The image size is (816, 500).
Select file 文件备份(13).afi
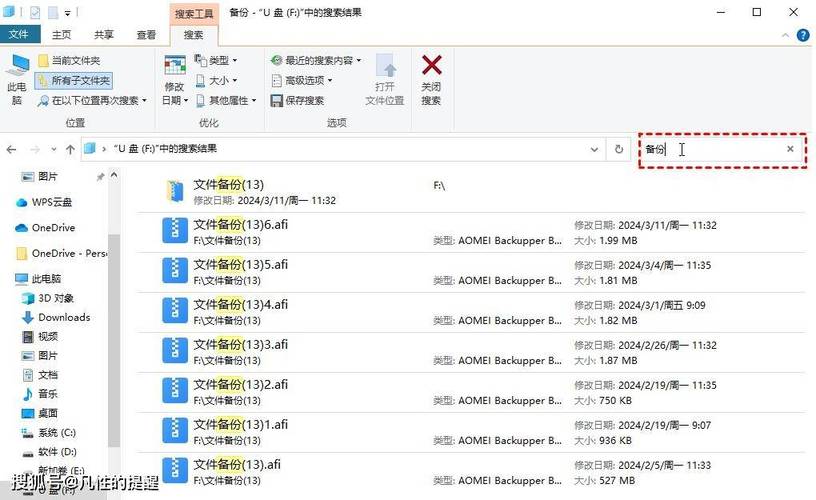[471, 472]
